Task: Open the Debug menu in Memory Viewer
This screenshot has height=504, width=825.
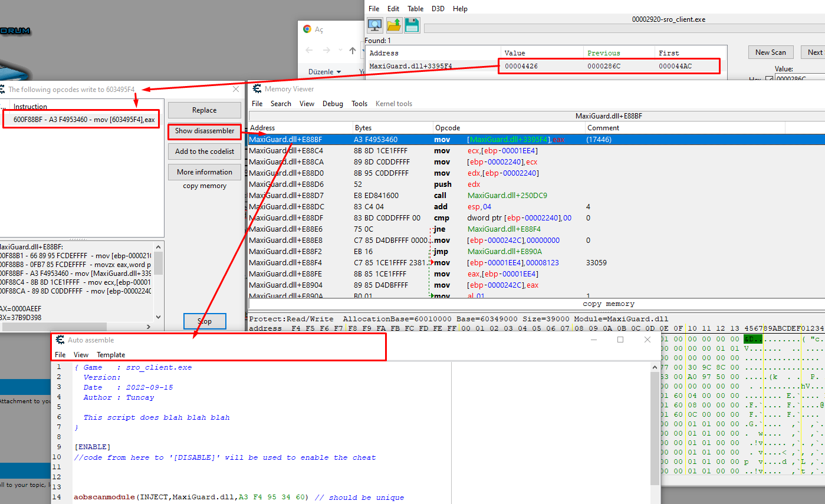Action: click(x=333, y=104)
